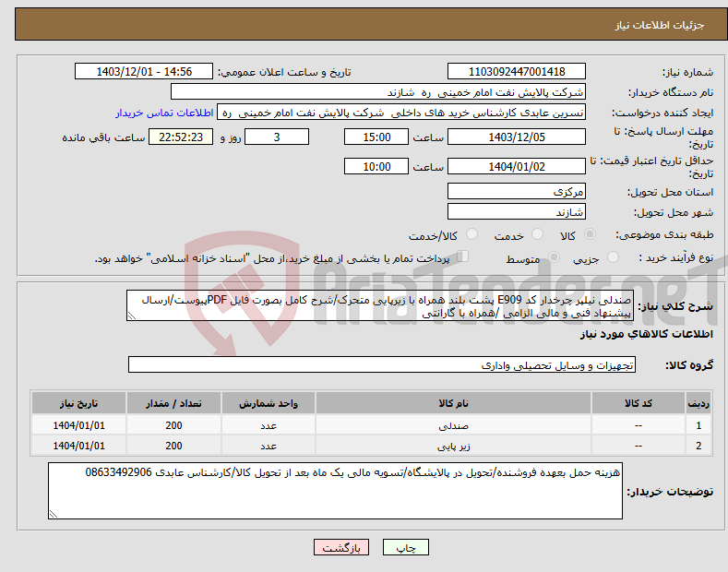
Task: Click the تاریخ نیاز column header
Action: (x=79, y=403)
